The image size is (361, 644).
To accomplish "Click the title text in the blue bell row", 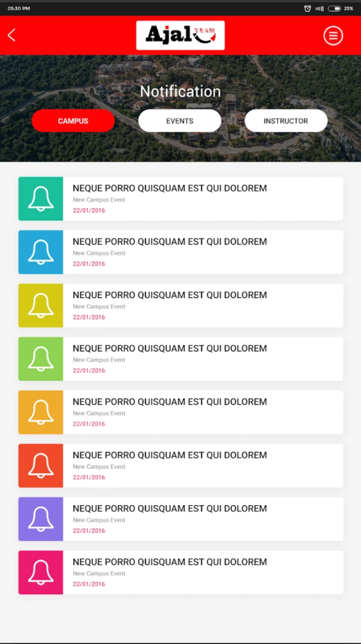I will pos(169,241).
